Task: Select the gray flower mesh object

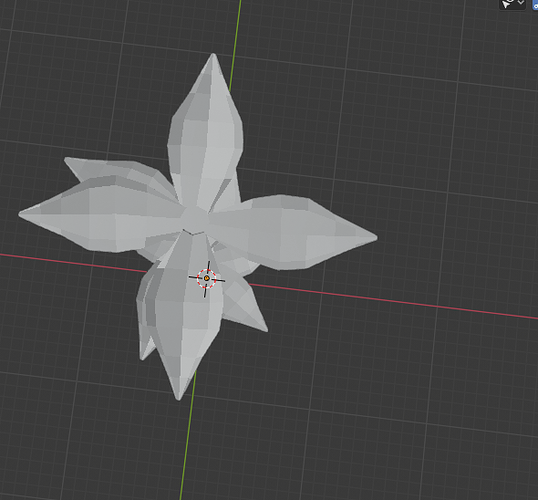Action: [198, 226]
